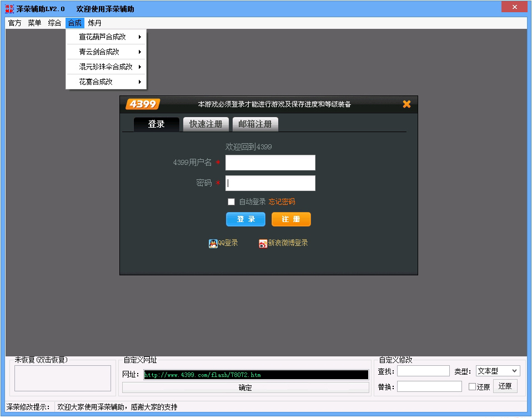Screen dimensions: 532x418
Task: Click the 泽荣辅助 app icon in title bar
Action: [9, 9]
